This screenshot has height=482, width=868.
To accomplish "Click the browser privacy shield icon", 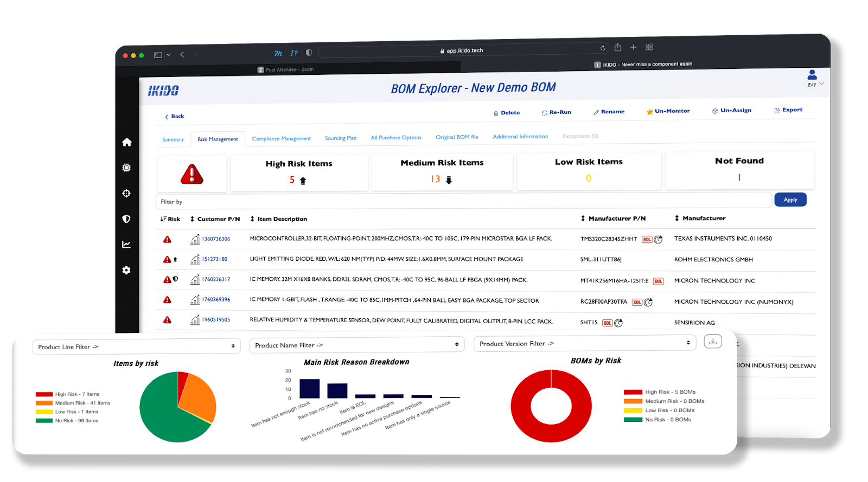I will 309,53.
